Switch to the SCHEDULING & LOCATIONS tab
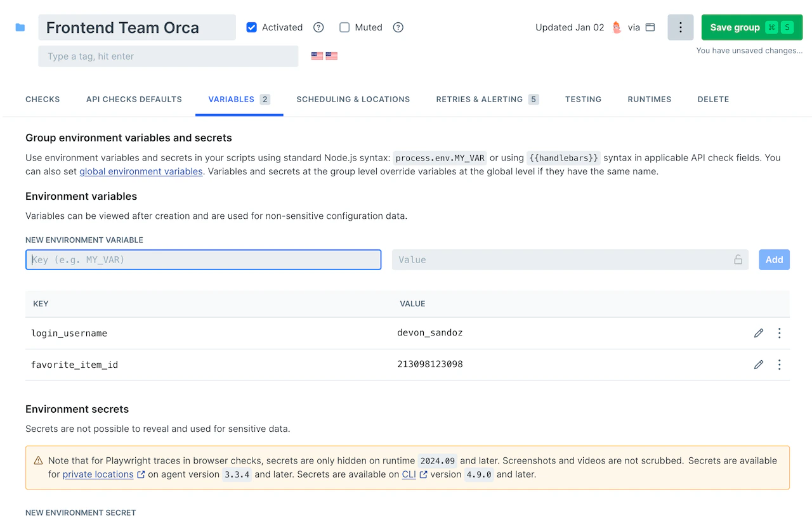Screen dimensions: 812x520 pyautogui.click(x=353, y=99)
